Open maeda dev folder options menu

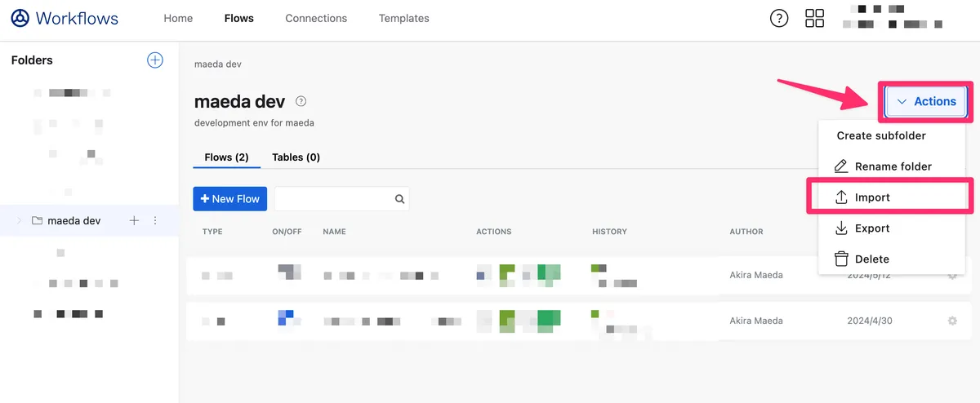[155, 220]
